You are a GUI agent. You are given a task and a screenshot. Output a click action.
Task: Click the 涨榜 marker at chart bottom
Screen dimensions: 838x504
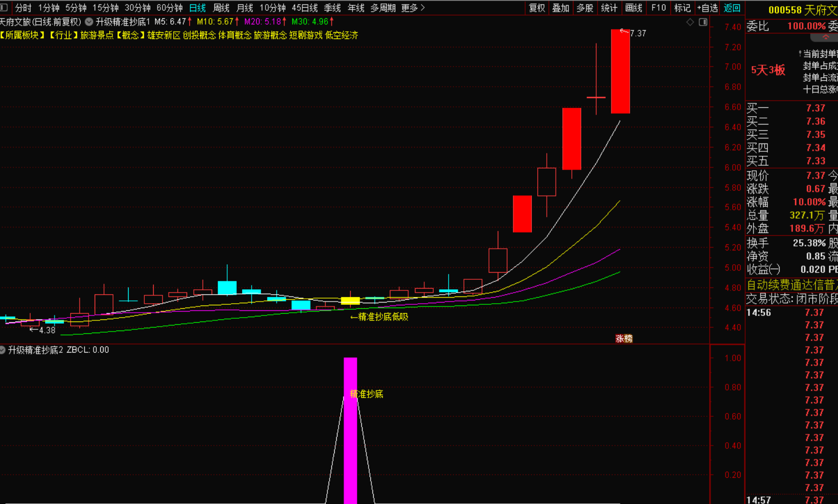tap(624, 338)
